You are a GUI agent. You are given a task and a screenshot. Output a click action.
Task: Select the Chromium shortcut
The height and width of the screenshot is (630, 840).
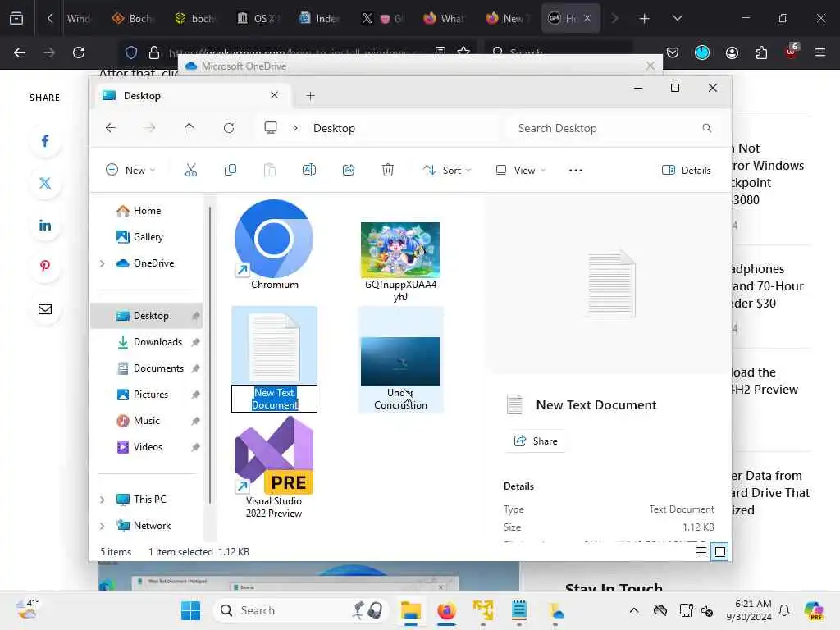click(x=274, y=244)
